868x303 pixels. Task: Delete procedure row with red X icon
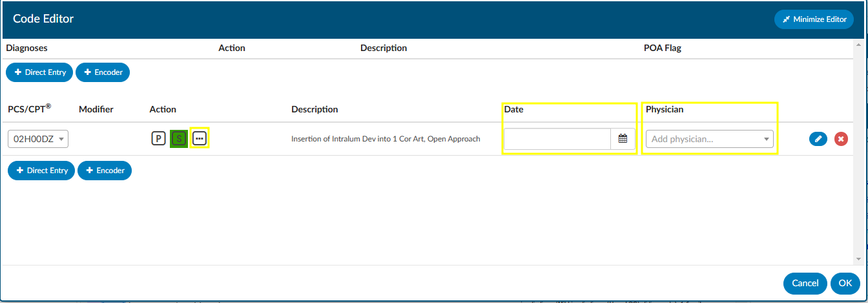841,138
